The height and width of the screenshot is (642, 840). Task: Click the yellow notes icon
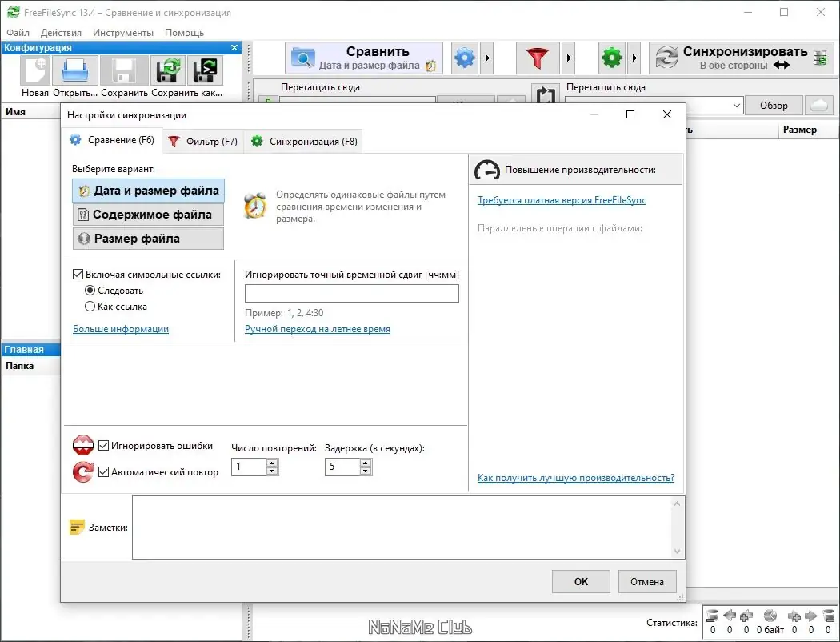coord(77,528)
